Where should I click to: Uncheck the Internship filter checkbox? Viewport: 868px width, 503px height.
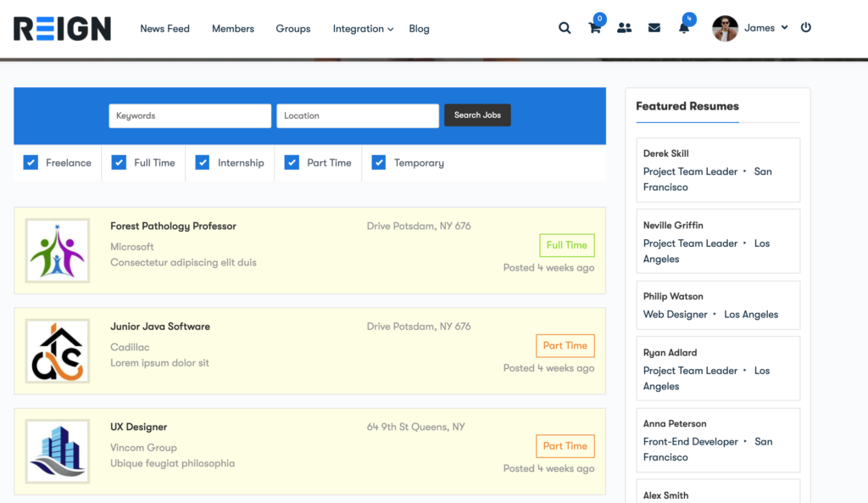coord(203,162)
